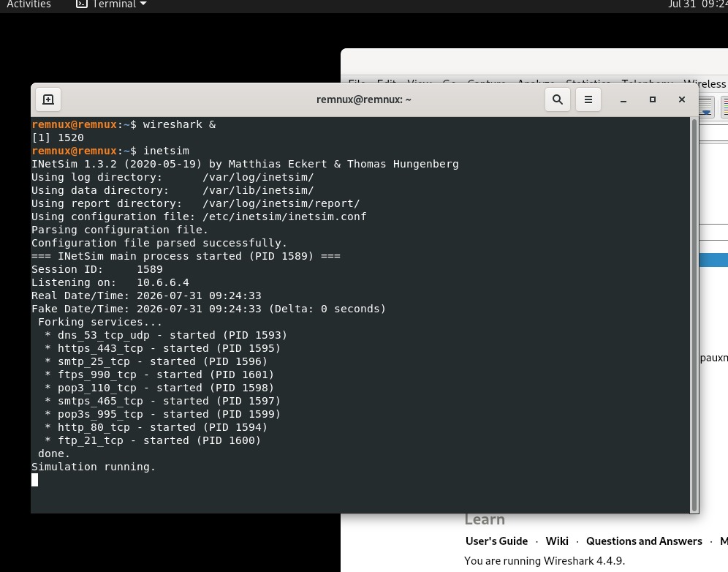Viewport: 728px width, 572px height.
Task: Click the 'ftp_21_tcp' service line
Action: tap(153, 440)
